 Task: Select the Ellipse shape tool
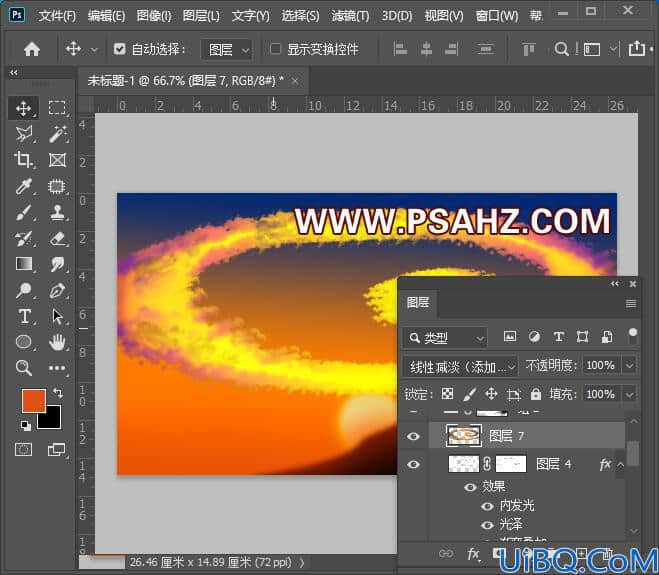click(x=24, y=342)
